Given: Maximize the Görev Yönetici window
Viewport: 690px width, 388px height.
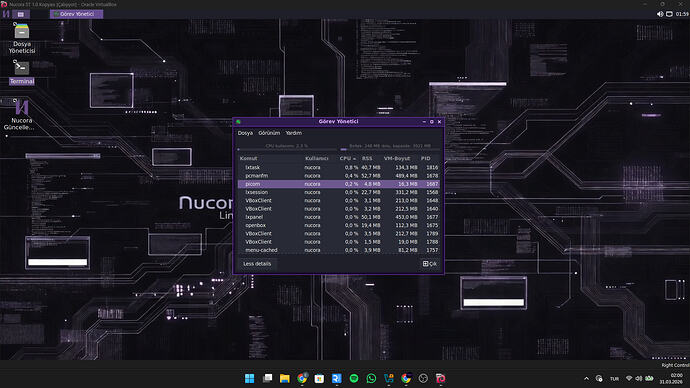Looking at the screenshot, I should click(x=432, y=122).
